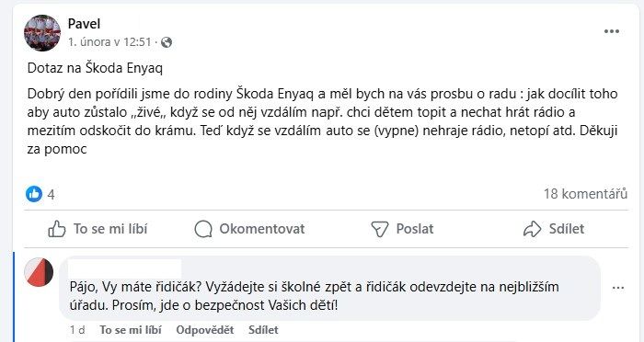Click the public globe privacy icon
The height and width of the screenshot is (342, 644).
point(167,42)
